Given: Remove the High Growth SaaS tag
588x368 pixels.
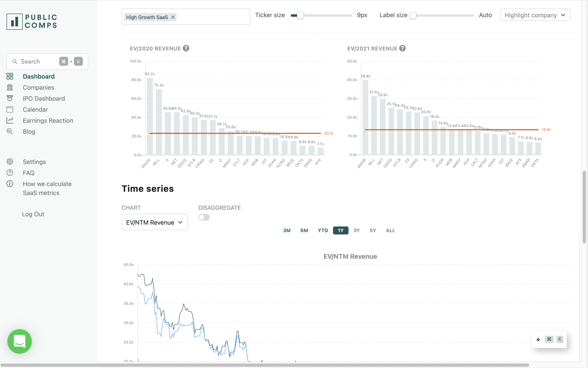Looking at the screenshot, I should coord(173,17).
